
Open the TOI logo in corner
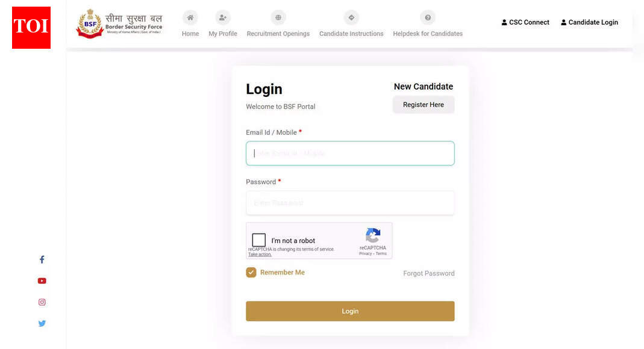coord(31,27)
